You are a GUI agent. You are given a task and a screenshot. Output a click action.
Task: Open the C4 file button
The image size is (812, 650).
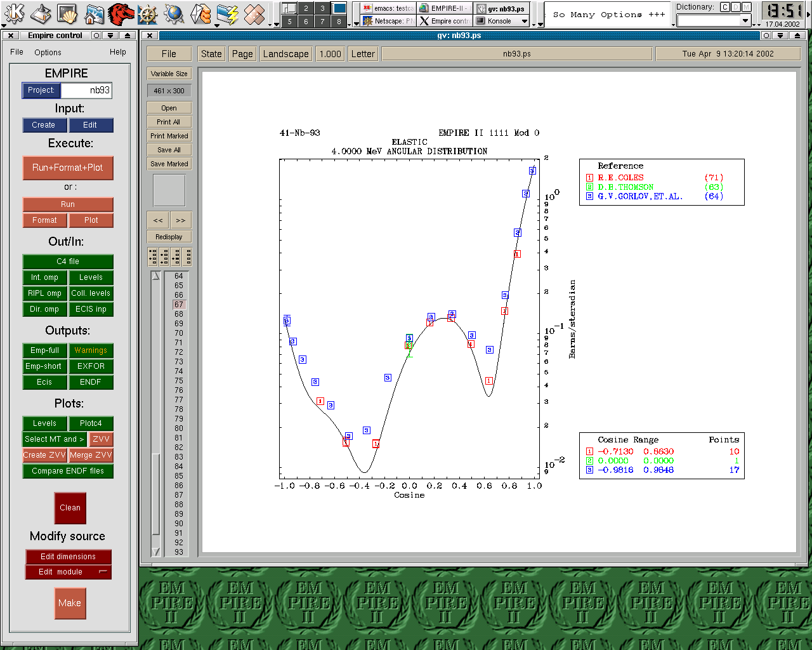coord(68,262)
